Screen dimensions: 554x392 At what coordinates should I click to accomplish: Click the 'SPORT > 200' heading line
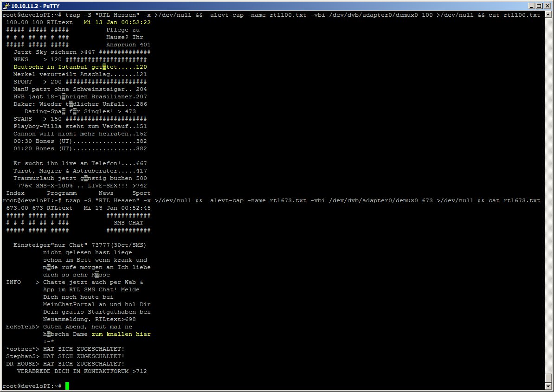pos(80,82)
